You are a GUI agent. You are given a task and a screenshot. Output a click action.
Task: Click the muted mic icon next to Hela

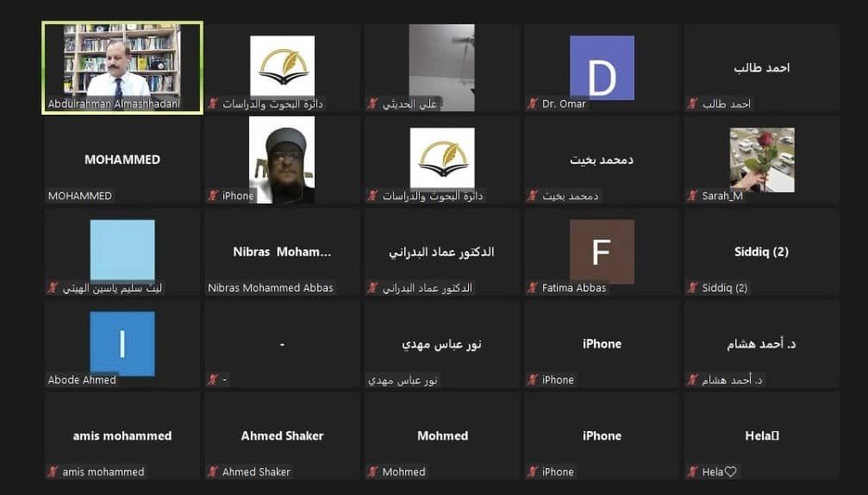click(x=692, y=472)
